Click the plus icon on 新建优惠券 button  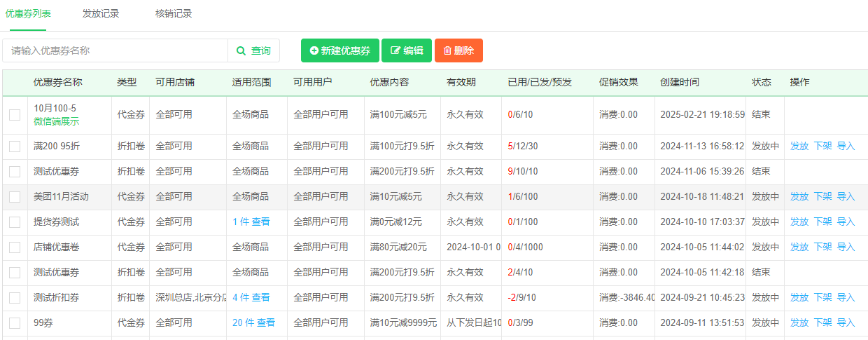(314, 50)
